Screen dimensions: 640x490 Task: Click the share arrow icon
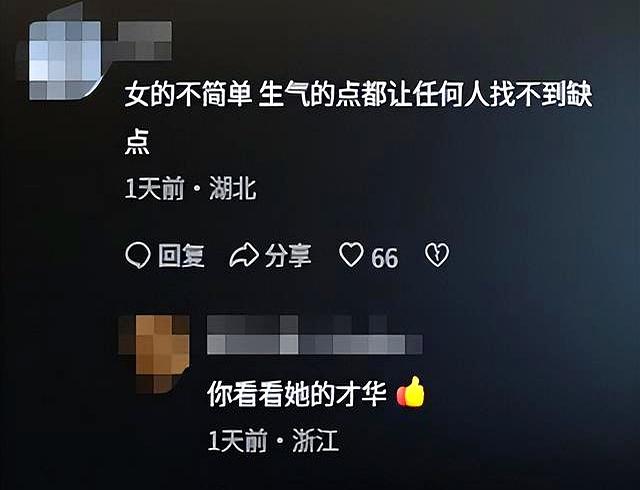coord(244,256)
